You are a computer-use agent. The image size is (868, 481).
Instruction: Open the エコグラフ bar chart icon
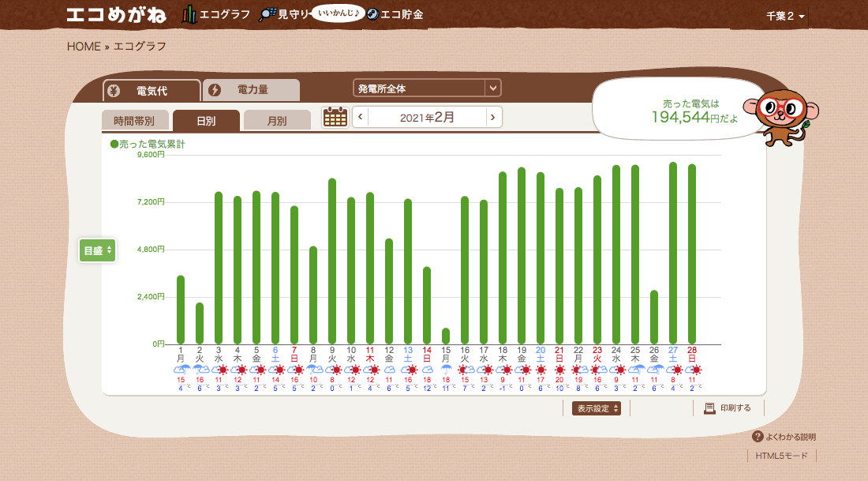189,14
